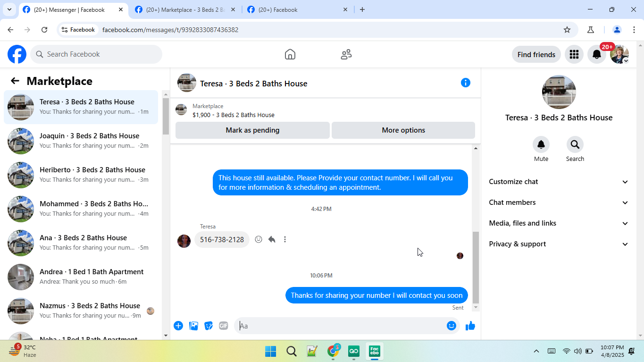Open account profile picture menu
Image resolution: width=644 pixels, height=362 pixels.
point(619,54)
